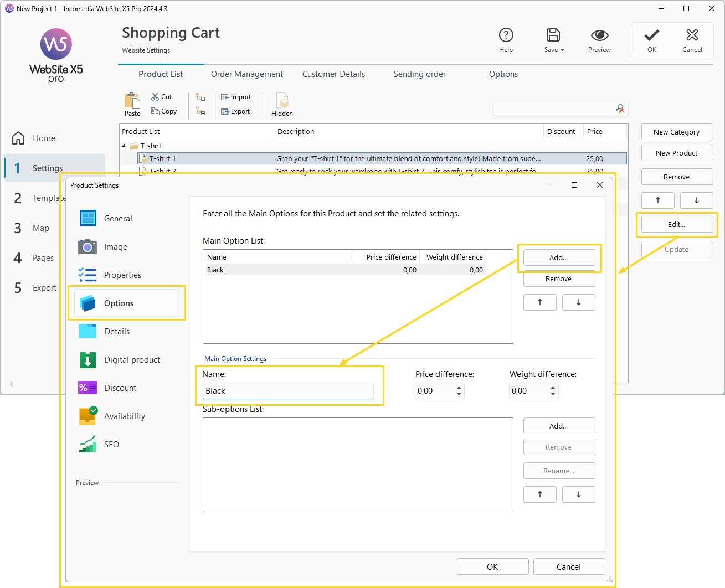Click OK in Product Settings dialog
Viewport: 725px width, 588px height.
point(492,567)
